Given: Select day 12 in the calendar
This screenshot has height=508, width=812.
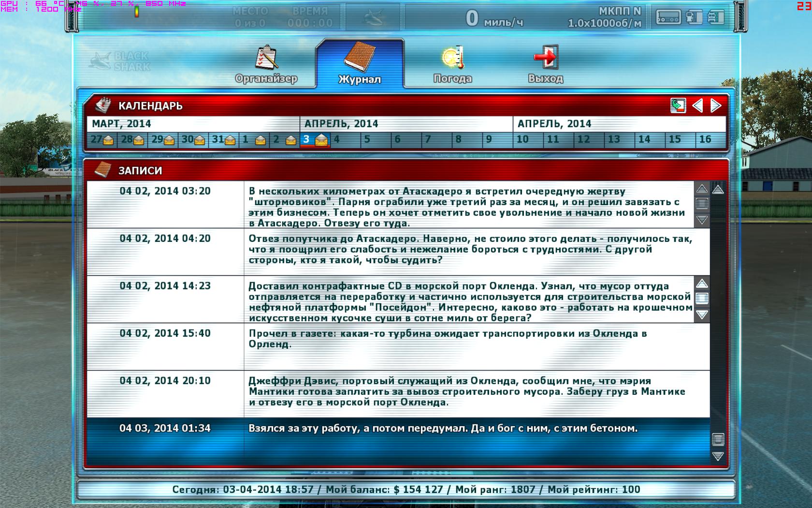Looking at the screenshot, I should (x=589, y=139).
